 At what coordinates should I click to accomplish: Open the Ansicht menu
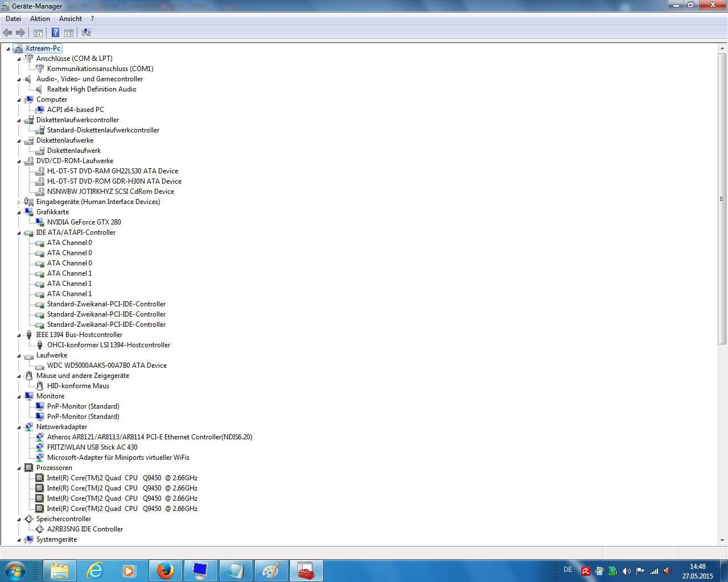[x=71, y=19]
